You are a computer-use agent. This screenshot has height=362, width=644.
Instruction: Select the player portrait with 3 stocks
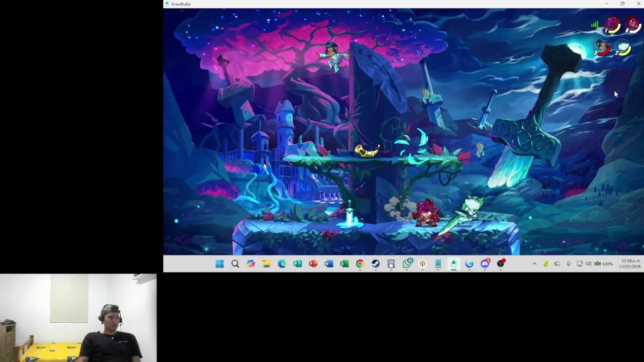(x=602, y=48)
